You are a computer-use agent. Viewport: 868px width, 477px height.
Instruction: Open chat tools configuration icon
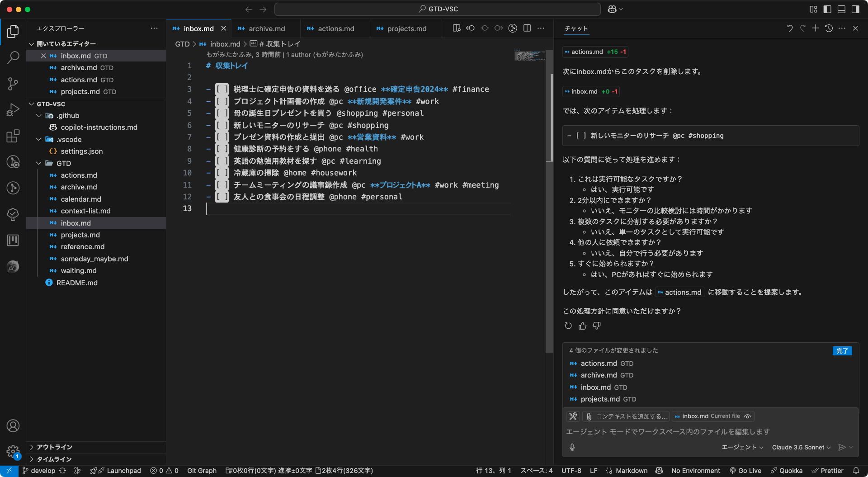point(573,416)
